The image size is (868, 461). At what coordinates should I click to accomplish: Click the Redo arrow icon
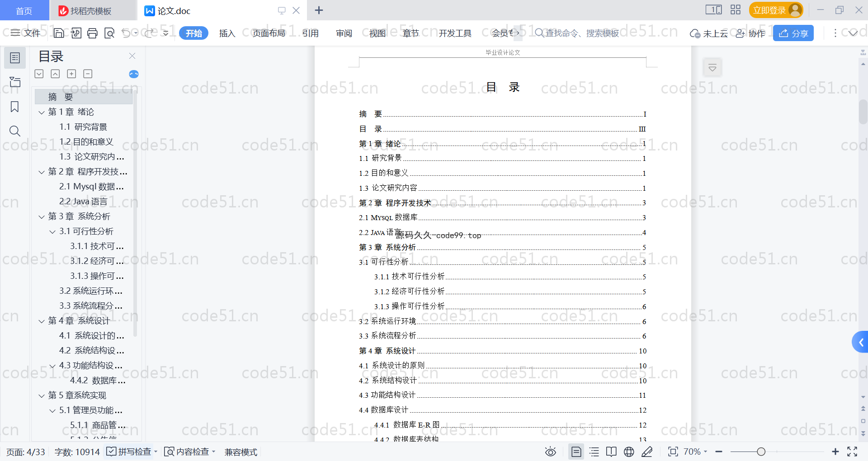tap(149, 33)
